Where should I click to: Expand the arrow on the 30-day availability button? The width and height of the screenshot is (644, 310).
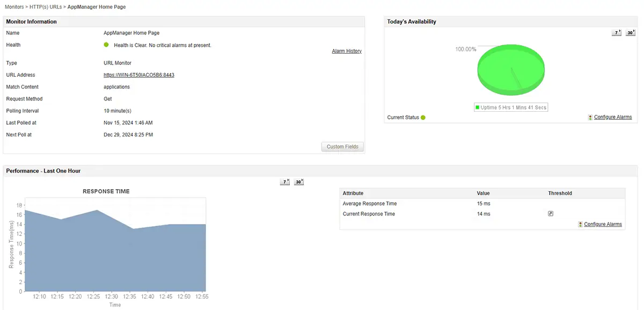click(x=634, y=31)
